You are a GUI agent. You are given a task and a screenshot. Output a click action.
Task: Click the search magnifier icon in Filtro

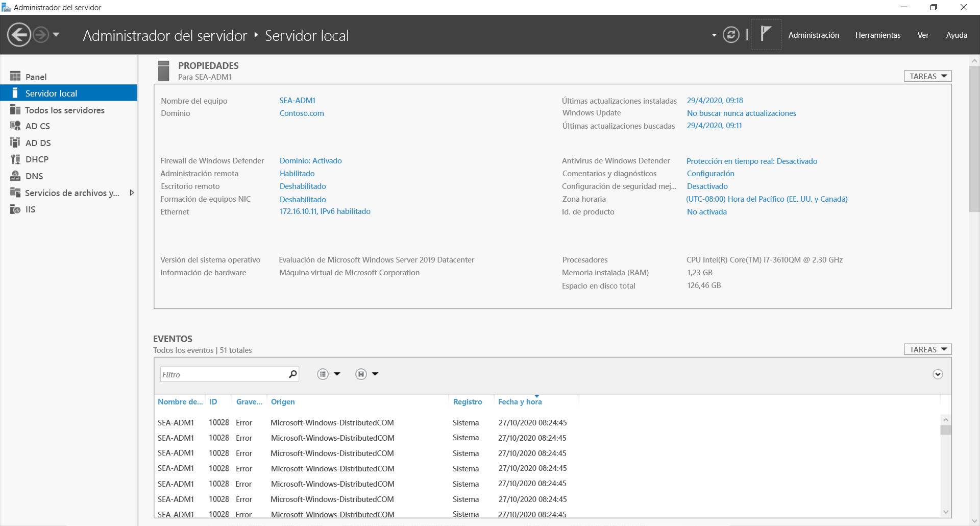point(292,374)
